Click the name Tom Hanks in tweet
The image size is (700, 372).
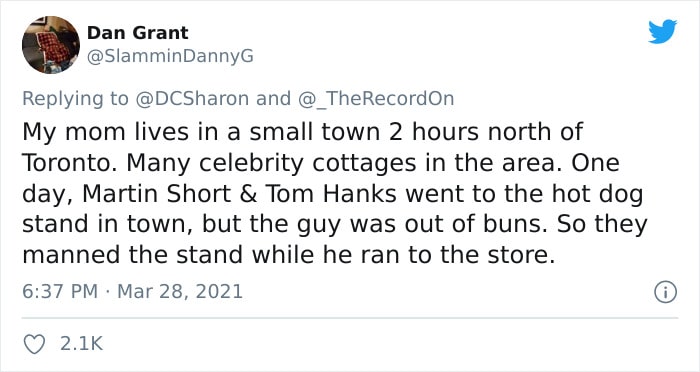click(x=331, y=194)
